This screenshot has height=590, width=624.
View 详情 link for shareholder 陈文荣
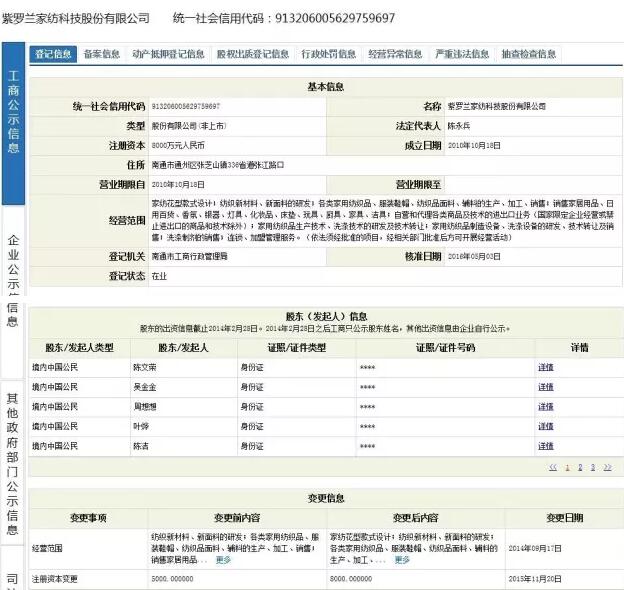point(545,367)
